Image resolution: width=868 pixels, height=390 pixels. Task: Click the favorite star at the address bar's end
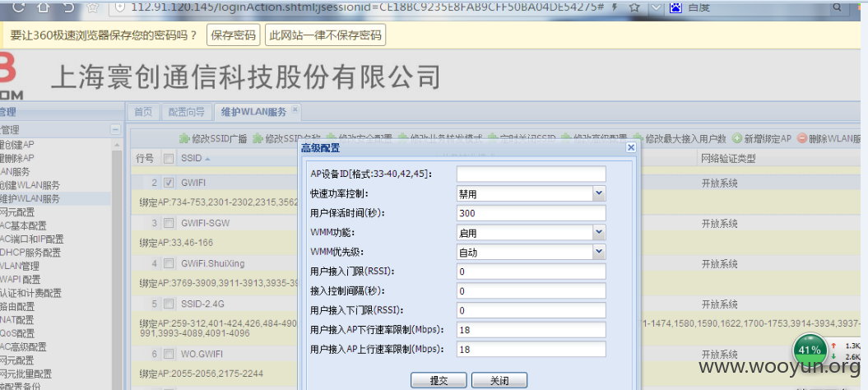(x=635, y=7)
